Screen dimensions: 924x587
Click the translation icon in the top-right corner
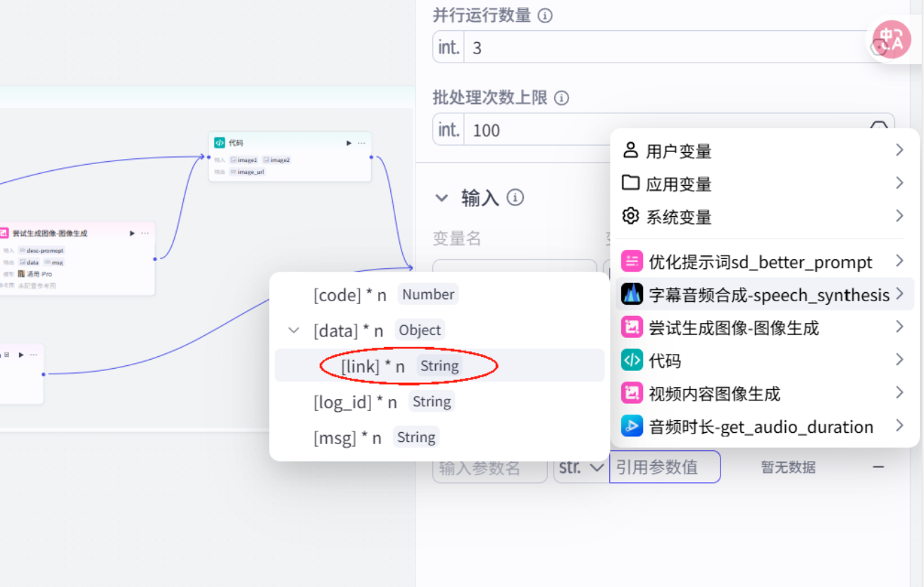(x=893, y=39)
